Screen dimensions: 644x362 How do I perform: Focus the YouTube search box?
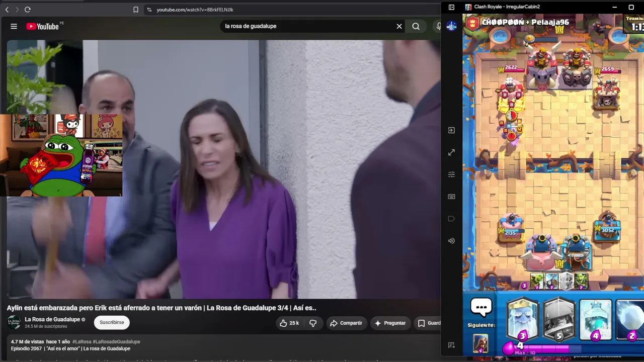(307, 26)
